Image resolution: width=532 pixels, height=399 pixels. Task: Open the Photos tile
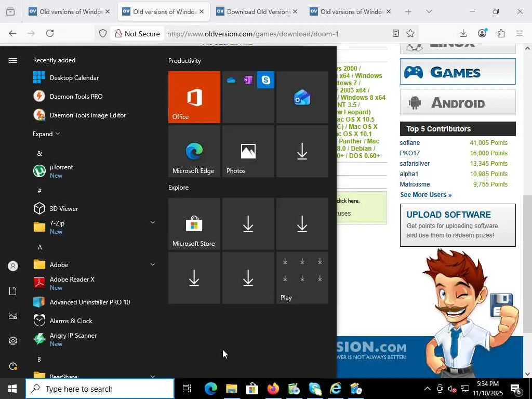point(248,151)
